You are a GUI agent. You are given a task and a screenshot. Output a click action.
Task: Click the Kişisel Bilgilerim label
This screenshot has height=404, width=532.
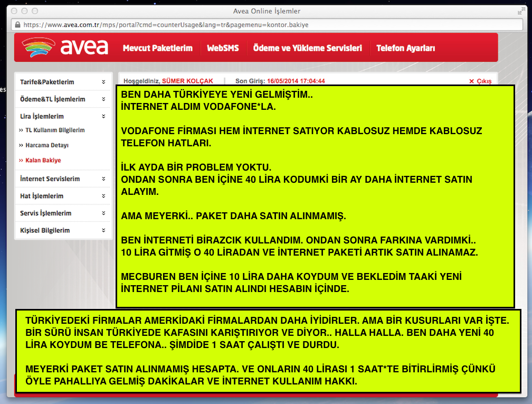coord(45,230)
